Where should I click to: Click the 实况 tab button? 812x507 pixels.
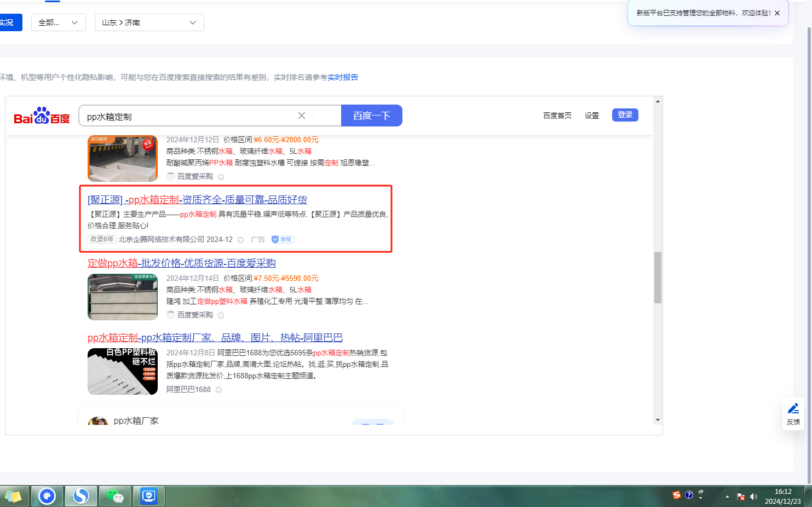click(10, 22)
